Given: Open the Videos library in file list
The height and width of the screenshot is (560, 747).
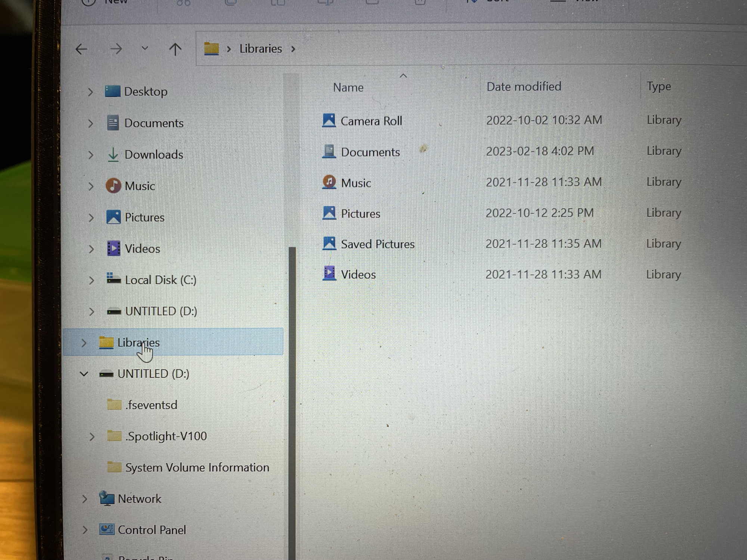Looking at the screenshot, I should tap(358, 275).
